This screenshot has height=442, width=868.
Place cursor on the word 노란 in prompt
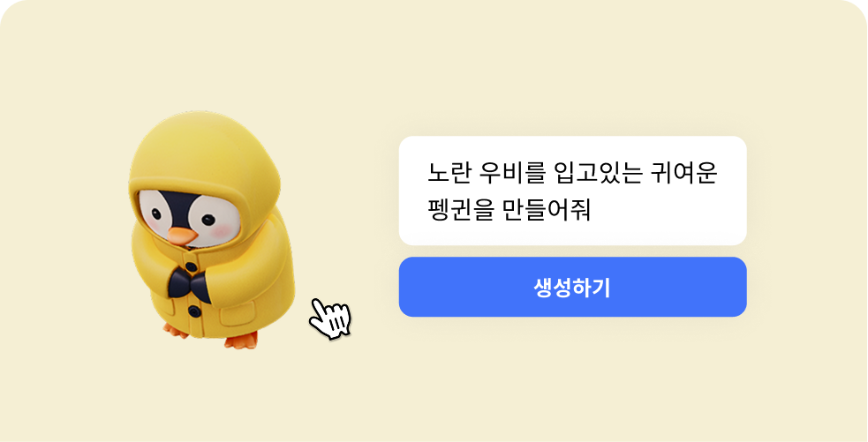449,174
